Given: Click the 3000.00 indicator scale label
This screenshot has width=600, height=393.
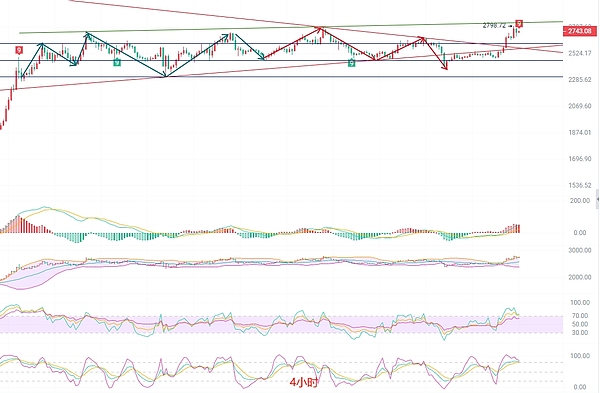Looking at the screenshot, I should 580,250.
